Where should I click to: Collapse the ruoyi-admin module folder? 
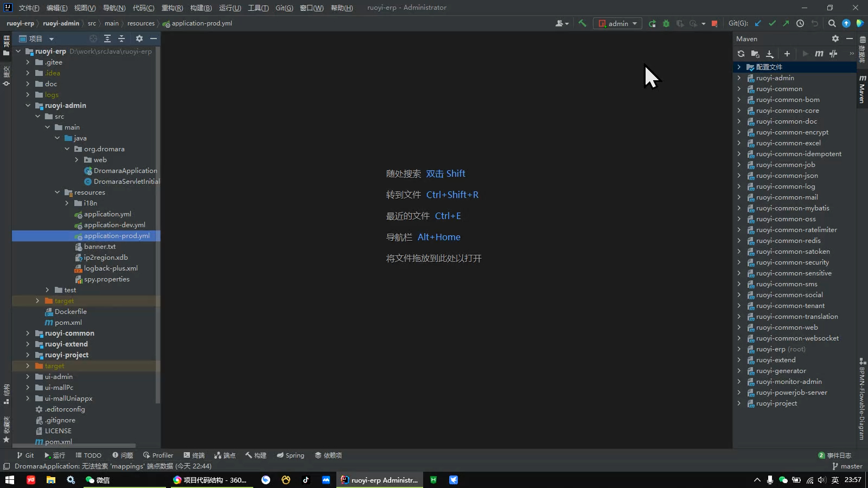(28, 106)
